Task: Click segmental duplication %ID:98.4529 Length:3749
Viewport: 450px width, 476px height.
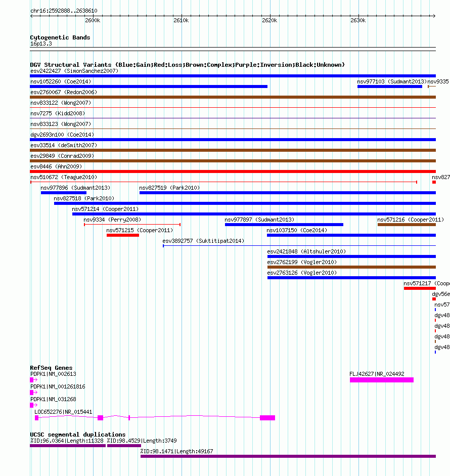Action: click(124, 446)
